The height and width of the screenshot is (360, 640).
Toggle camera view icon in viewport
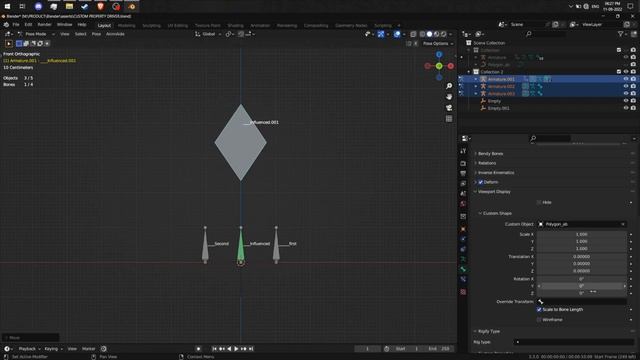pos(449,108)
